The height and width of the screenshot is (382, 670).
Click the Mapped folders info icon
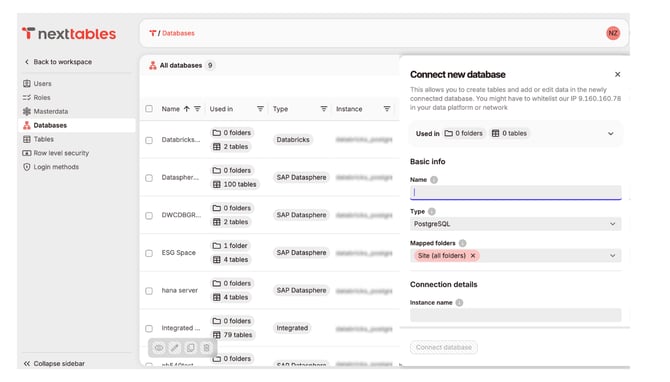(462, 243)
